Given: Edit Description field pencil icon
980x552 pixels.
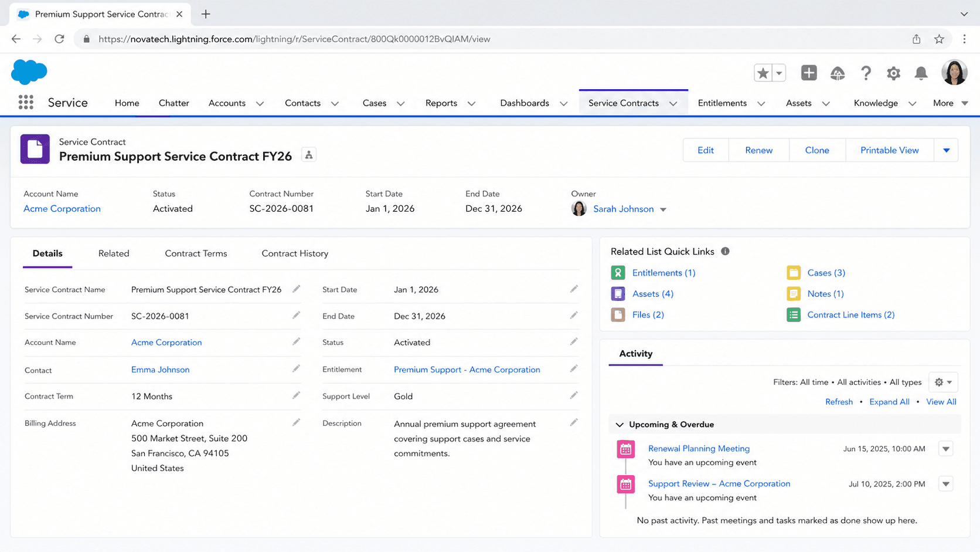Looking at the screenshot, I should point(574,422).
